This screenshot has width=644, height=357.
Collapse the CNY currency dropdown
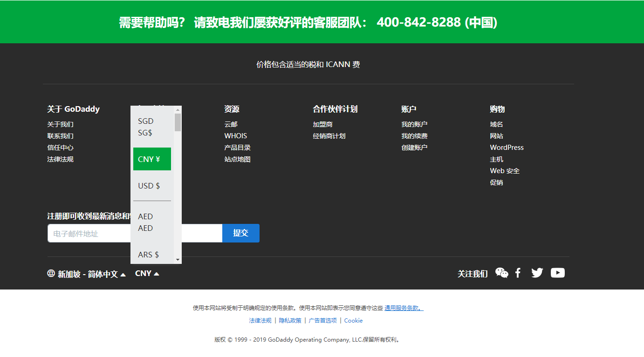[147, 274]
